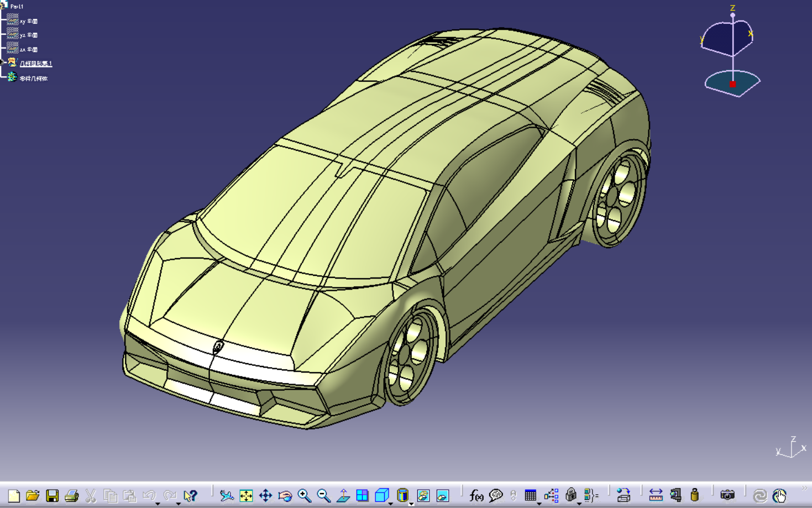Print the document
Viewport: 812px width, 508px height.
pos(71,496)
